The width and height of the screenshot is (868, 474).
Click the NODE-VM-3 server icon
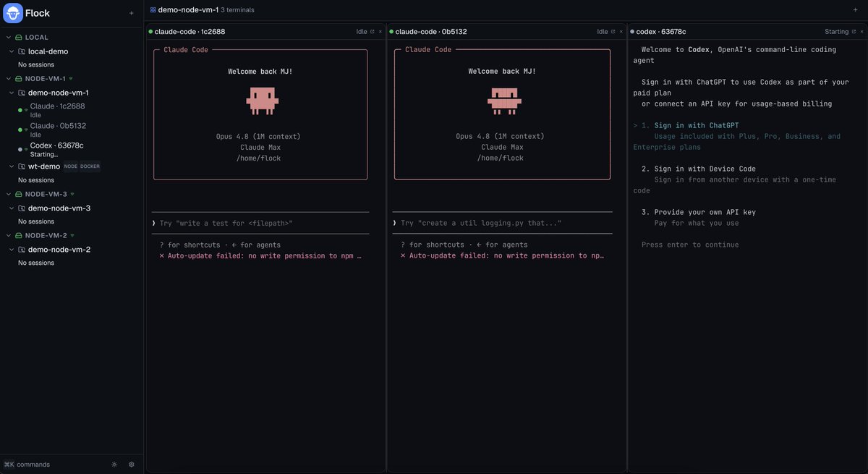[19, 194]
